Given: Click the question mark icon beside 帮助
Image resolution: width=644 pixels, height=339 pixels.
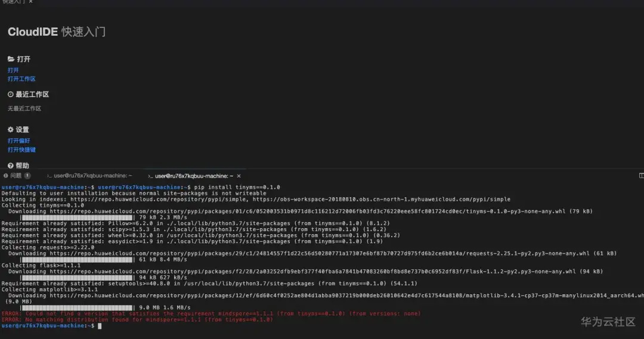Looking at the screenshot, I should [11, 166].
